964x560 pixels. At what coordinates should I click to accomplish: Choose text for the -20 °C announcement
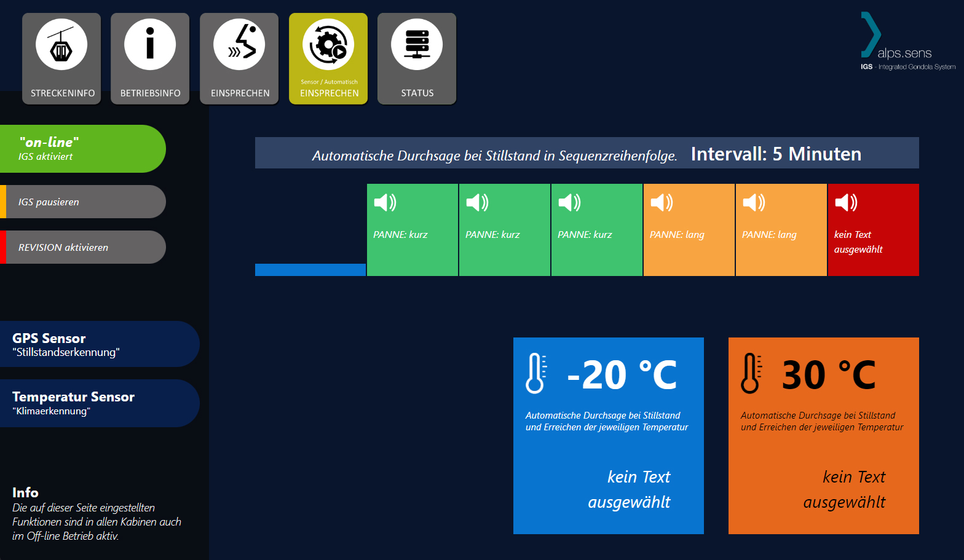[629, 489]
